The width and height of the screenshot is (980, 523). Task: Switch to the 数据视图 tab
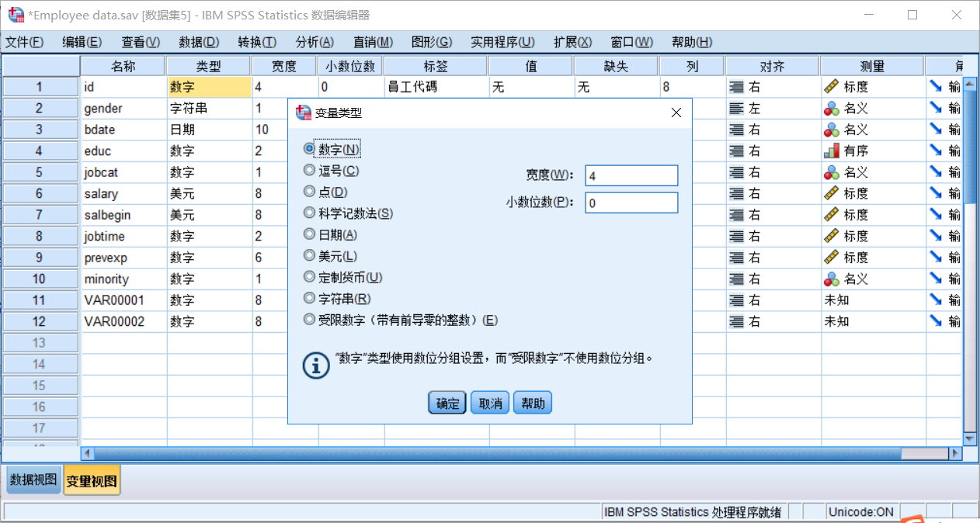coord(33,480)
